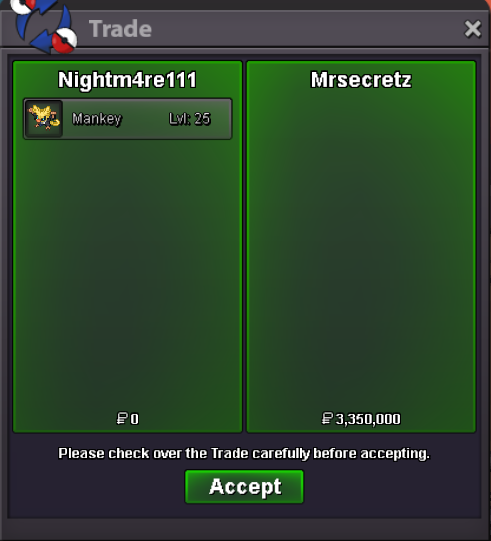Image resolution: width=491 pixels, height=541 pixels.
Task: Click empty area below Mankey in Nightm4re111's panel
Action: pos(127,273)
